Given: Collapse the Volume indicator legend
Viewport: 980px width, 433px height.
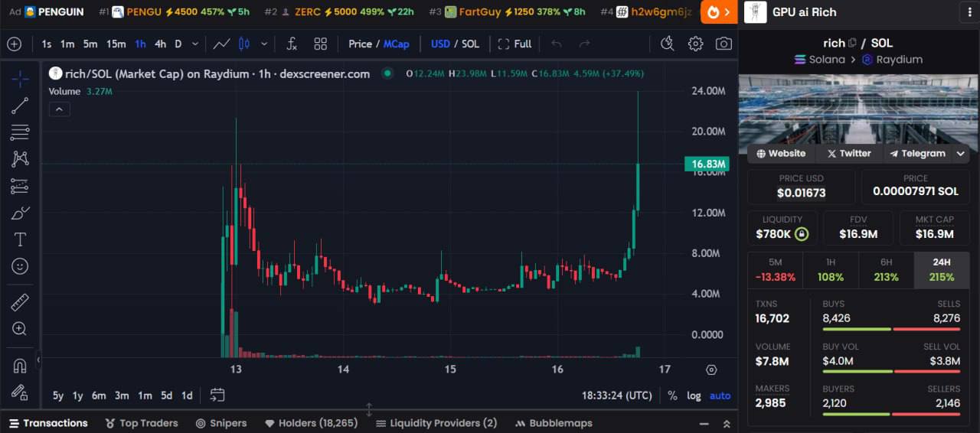Looking at the screenshot, I should coord(59,109).
